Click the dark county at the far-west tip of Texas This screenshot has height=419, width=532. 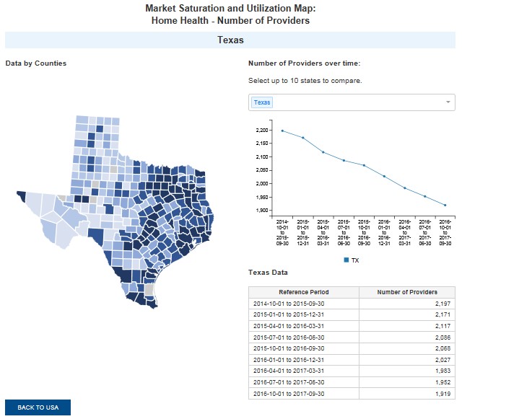pyautogui.click(x=20, y=195)
